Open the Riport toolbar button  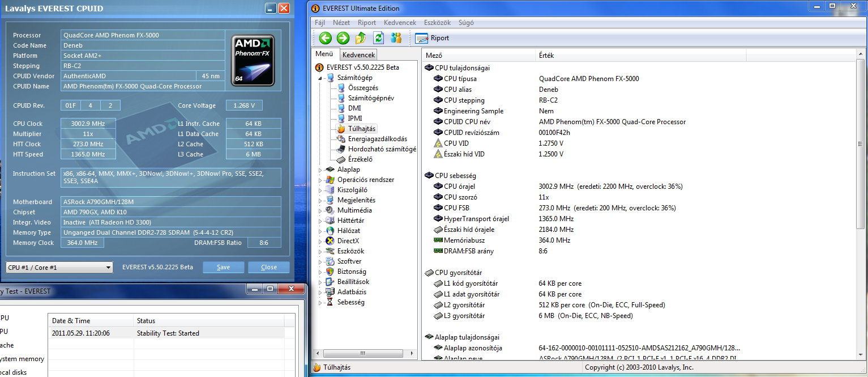point(432,38)
